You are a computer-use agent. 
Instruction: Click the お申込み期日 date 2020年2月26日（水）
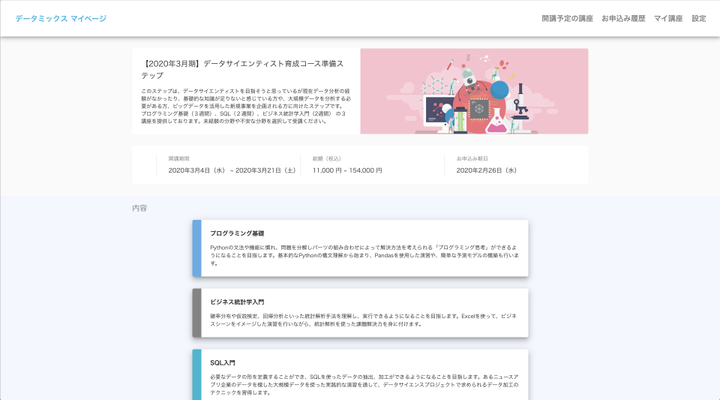coord(487,170)
